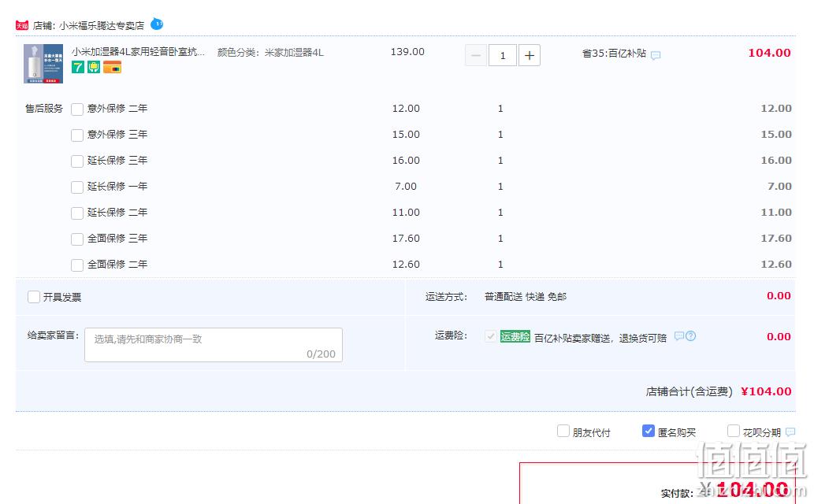
Task: Open the humidifier product thumbnail
Action: pos(43,64)
